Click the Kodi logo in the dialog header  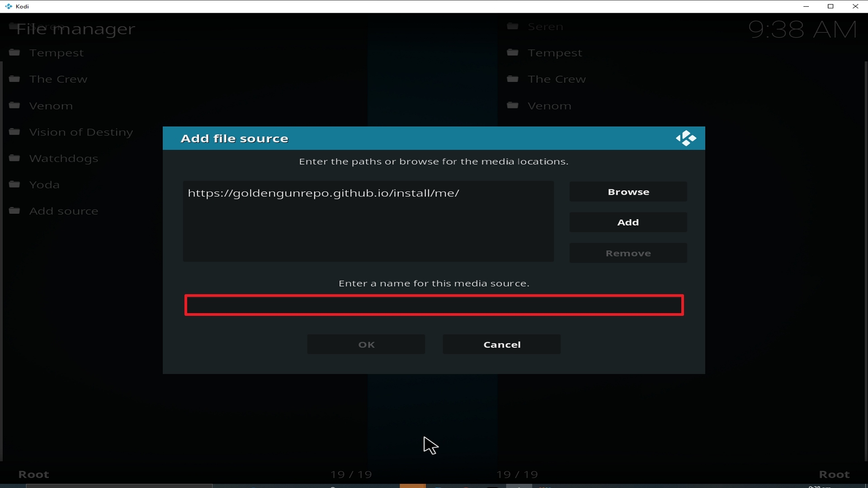click(686, 138)
